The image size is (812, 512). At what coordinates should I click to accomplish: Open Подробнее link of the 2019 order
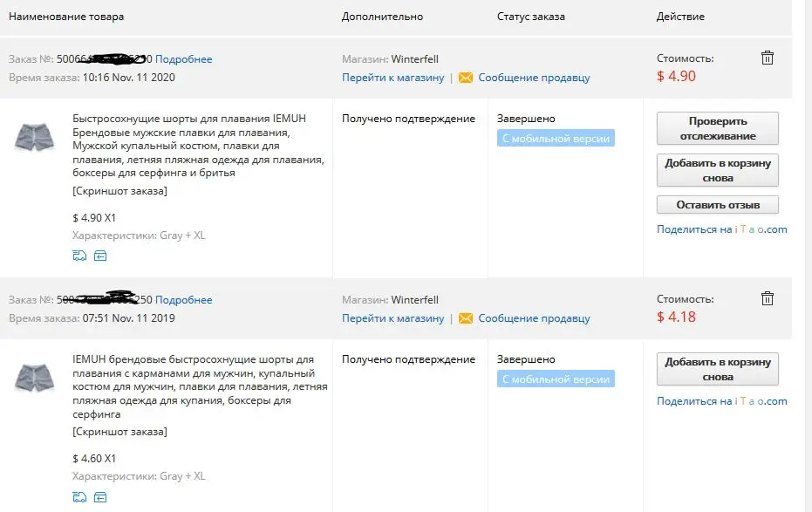(x=184, y=300)
